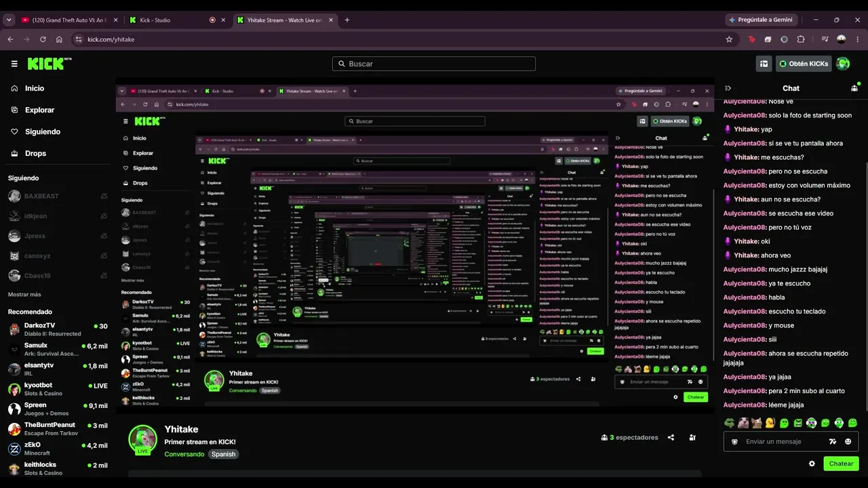
Task: Open the Conversando category link
Action: pos(184,454)
